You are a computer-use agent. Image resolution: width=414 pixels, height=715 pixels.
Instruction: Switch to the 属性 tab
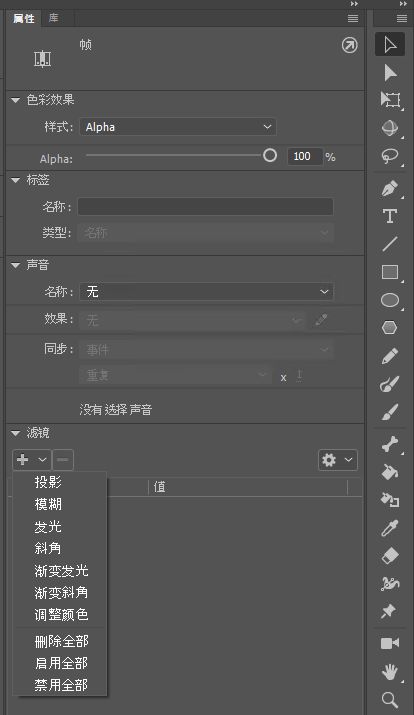click(24, 18)
